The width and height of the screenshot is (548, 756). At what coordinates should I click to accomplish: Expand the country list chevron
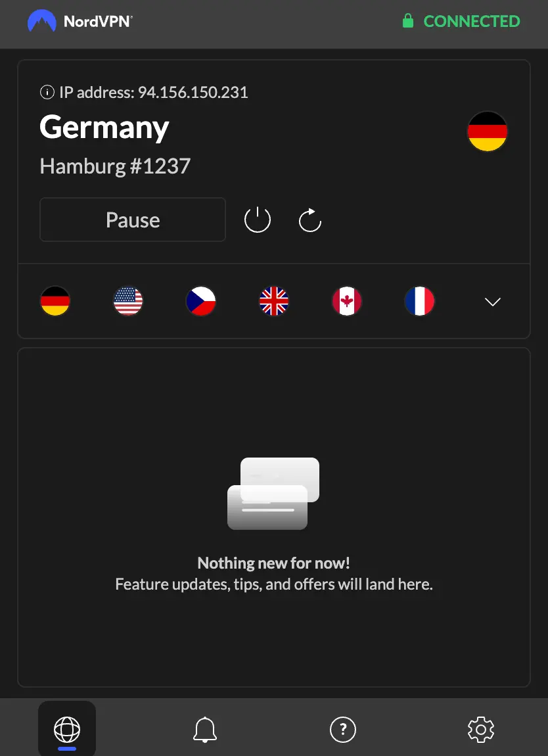(x=493, y=302)
